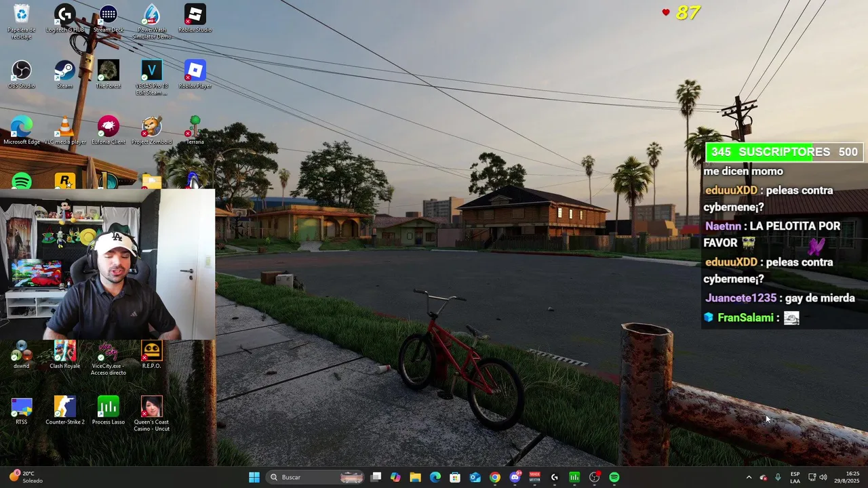Select the VEGAS Pro 18 desktop icon
Screen dimensions: 868x488
tap(152, 77)
